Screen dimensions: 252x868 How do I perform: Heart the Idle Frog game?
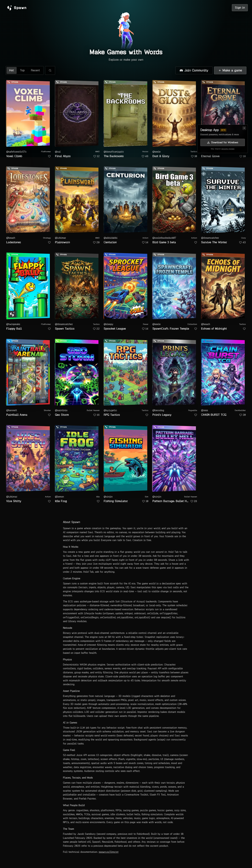tap(98, 501)
